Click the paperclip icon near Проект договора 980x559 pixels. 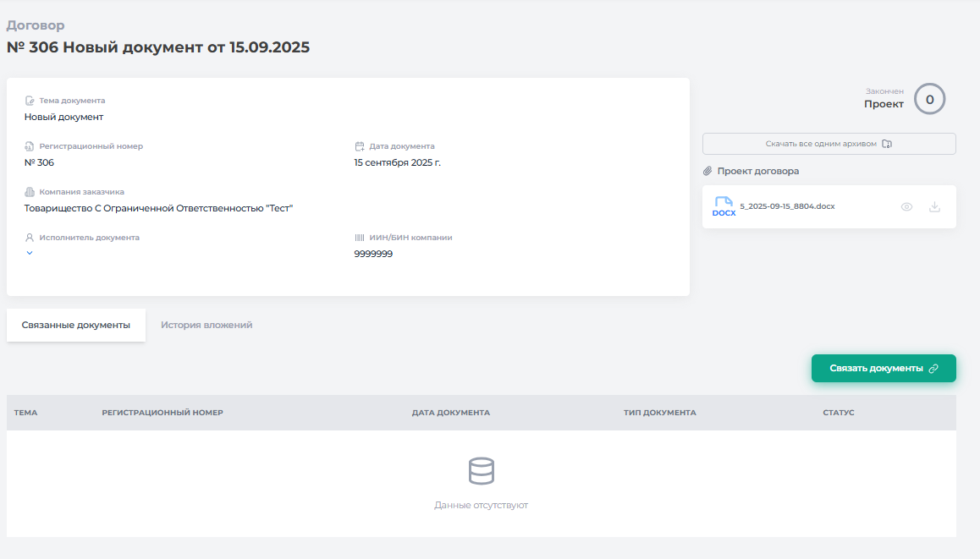click(x=707, y=171)
